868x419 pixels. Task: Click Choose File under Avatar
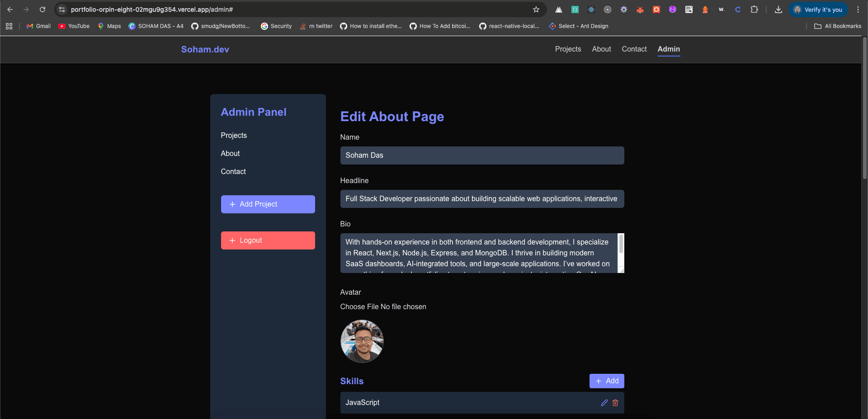[359, 307]
